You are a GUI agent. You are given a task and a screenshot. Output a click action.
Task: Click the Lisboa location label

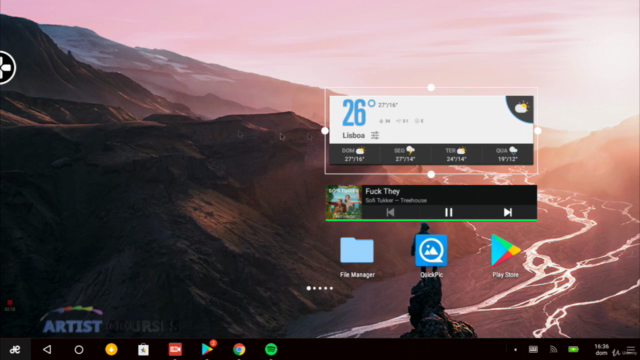click(353, 136)
